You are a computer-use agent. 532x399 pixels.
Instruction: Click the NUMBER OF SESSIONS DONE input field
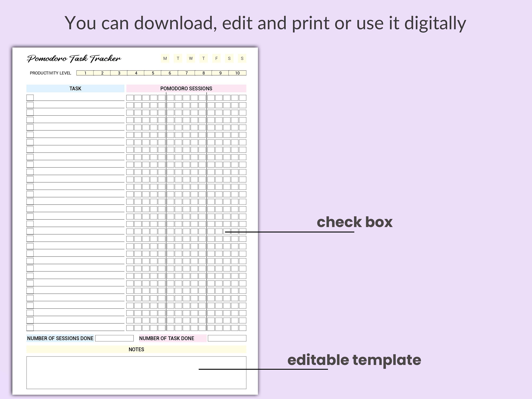click(x=115, y=338)
